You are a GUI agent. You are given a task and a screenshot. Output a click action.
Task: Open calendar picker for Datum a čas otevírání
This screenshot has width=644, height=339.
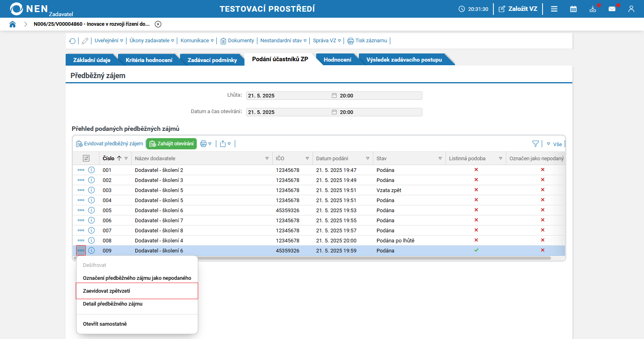(334, 112)
